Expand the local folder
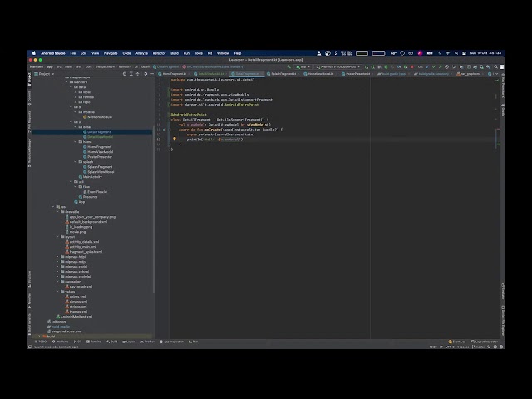The image size is (532, 399). coord(76,92)
